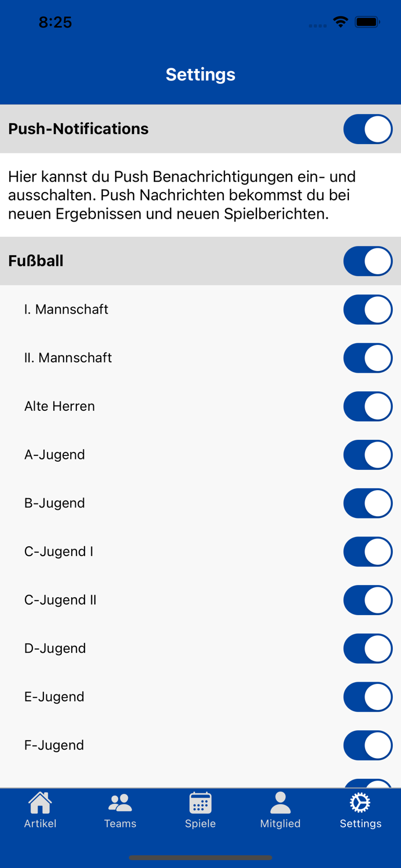Viewport: 401px width, 868px height.
Task: Tap the Mitglied person icon
Action: point(280,803)
